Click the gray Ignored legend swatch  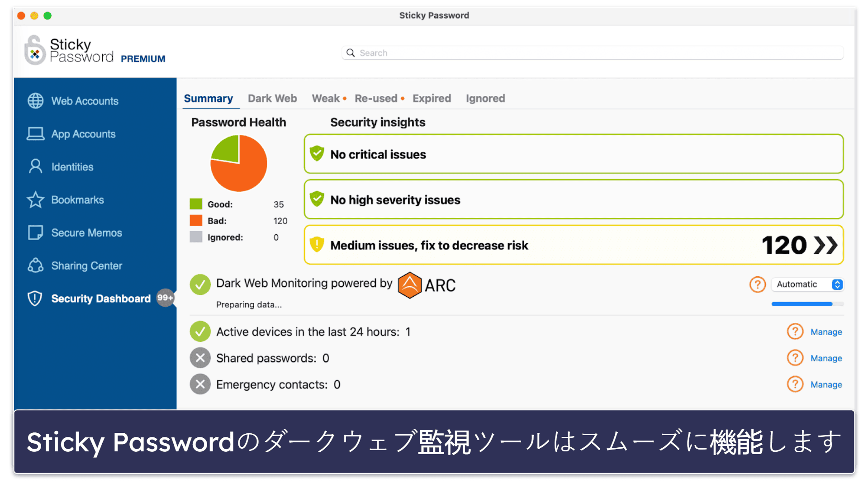pos(196,237)
